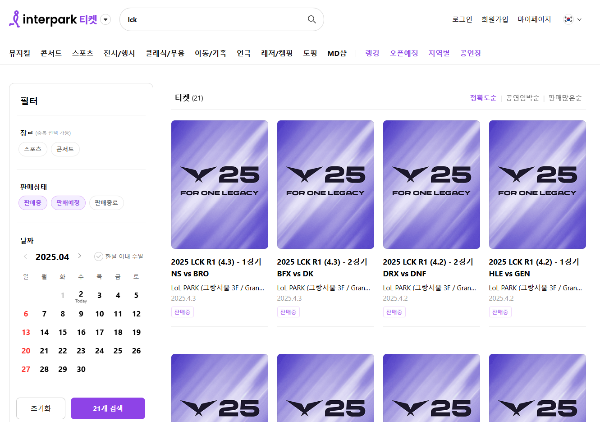Select April 26 in the calendar
600x422 pixels.
136,350
